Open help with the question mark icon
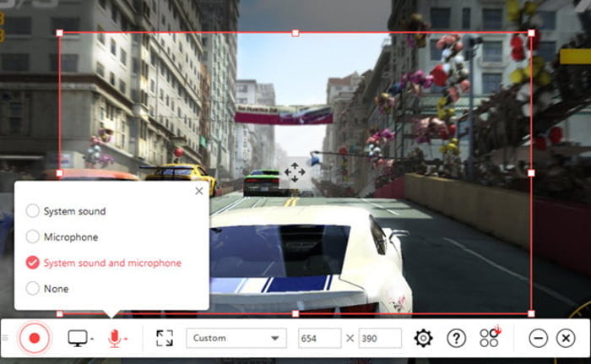591x364 pixels. (456, 339)
